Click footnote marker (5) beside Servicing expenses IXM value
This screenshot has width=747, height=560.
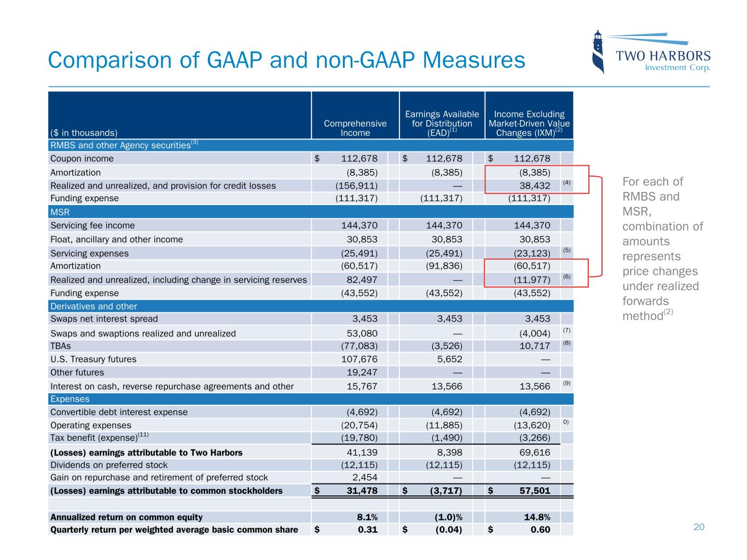coord(567,250)
